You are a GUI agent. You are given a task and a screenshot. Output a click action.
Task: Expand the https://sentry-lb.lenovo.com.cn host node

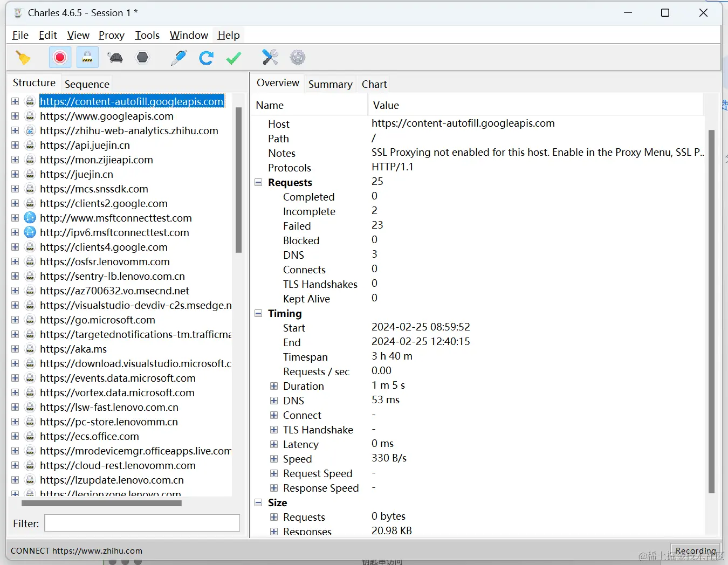coord(15,276)
